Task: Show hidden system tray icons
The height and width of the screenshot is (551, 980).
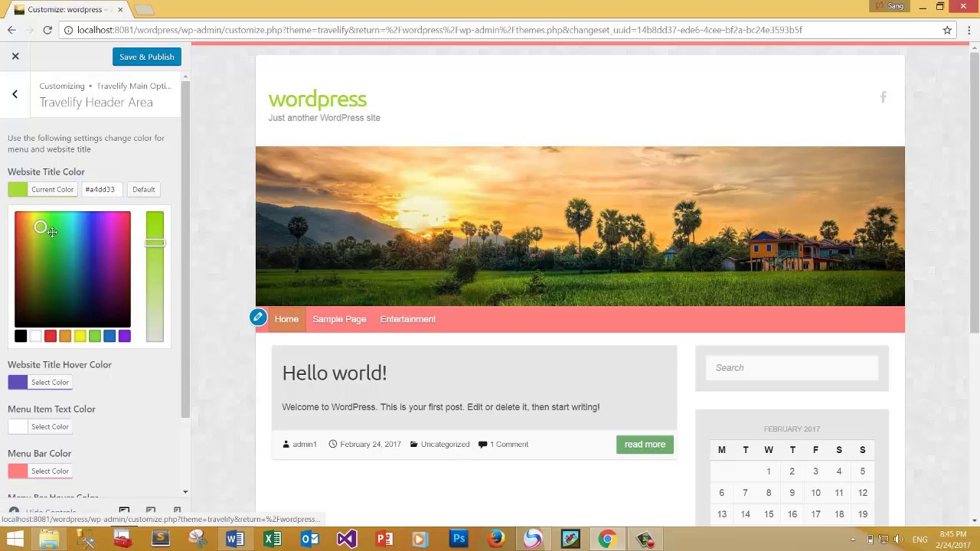Action: point(853,540)
